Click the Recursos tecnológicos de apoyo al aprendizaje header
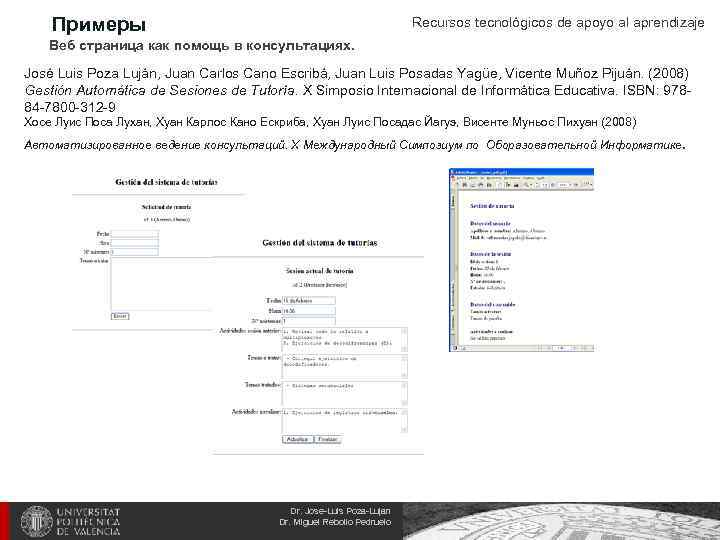Viewport: 720px width, 540px height. click(x=558, y=22)
